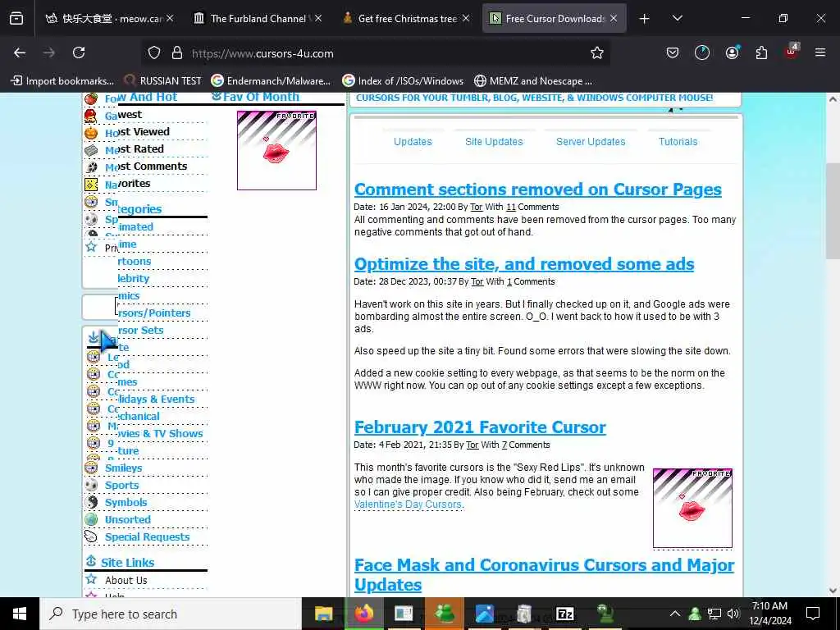Screen dimensions: 840x630
Task: Click the volume speaker tray icon
Action: tap(733, 614)
